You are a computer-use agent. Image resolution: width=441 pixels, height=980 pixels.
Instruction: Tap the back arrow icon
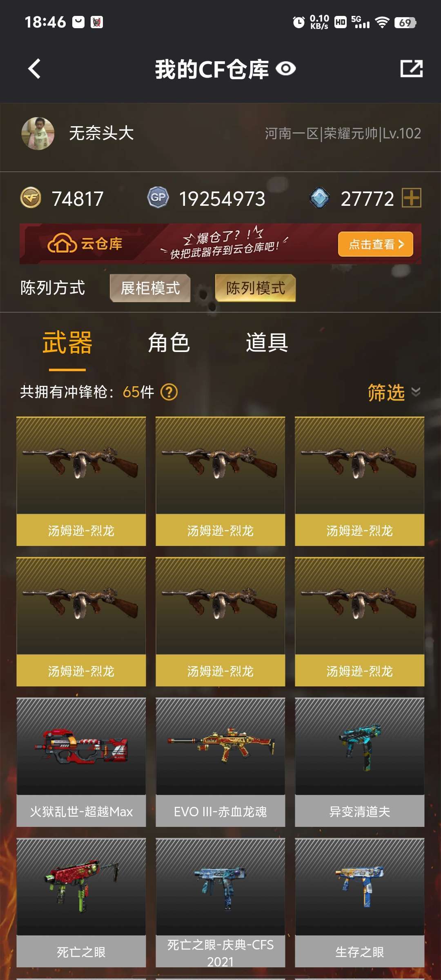click(35, 69)
